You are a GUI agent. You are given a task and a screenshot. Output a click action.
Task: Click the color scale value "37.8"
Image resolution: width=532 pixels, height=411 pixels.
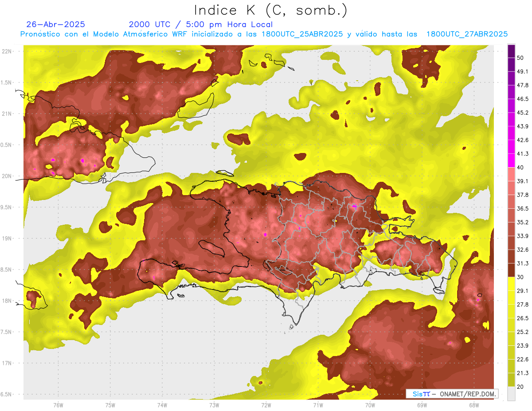tap(523, 195)
